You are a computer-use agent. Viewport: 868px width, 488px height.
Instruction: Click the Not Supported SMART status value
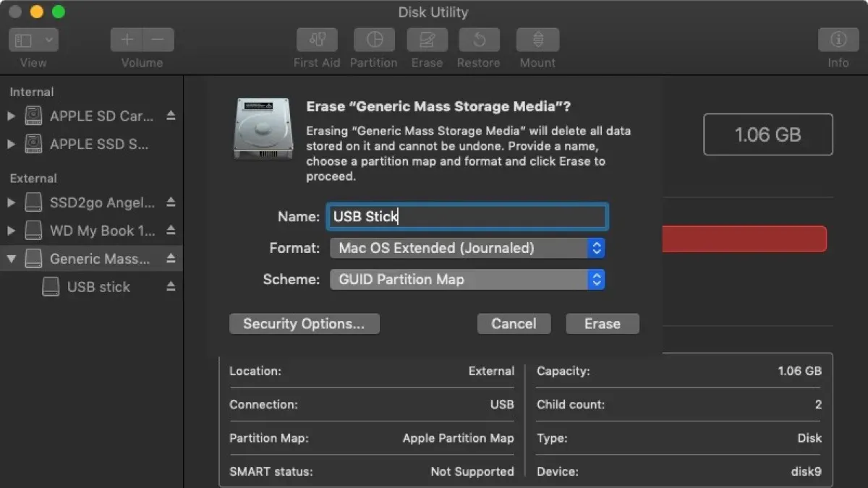[x=472, y=471]
